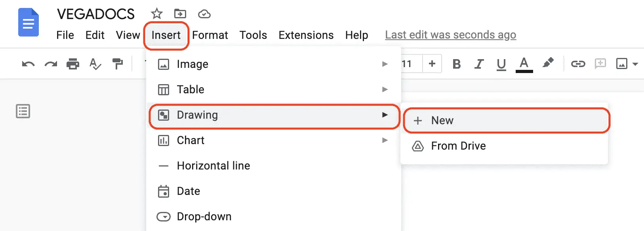Open the Print icon
The height and width of the screenshot is (231, 644).
[72, 64]
